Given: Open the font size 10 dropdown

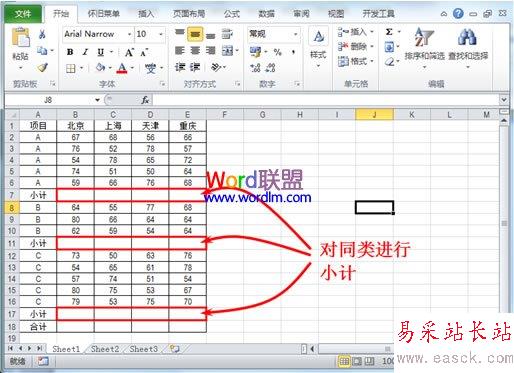Looking at the screenshot, I should coord(161,34).
